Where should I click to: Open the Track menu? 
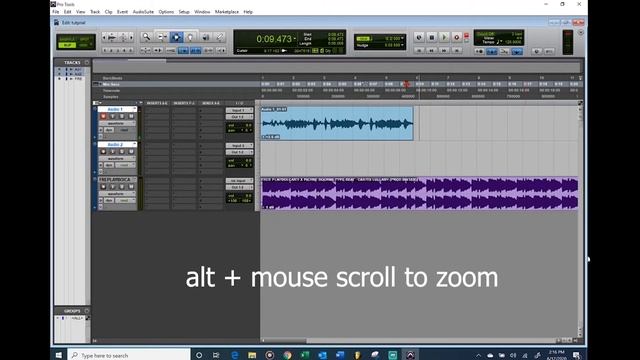click(95, 12)
